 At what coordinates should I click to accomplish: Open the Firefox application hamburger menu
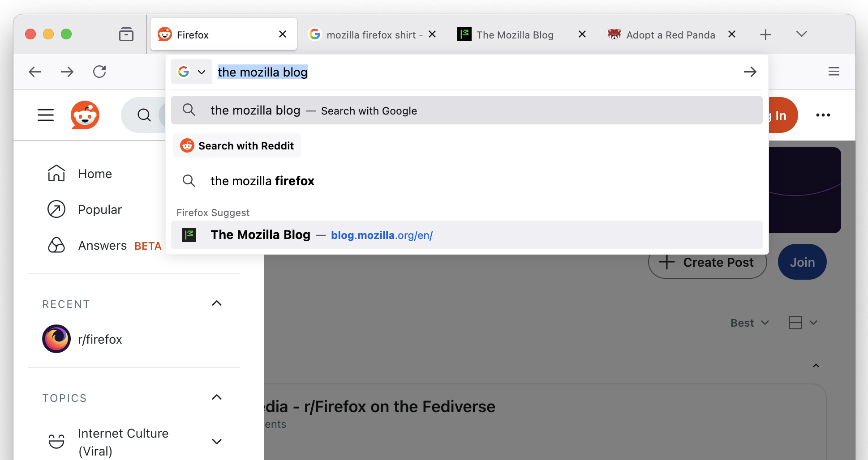(834, 72)
